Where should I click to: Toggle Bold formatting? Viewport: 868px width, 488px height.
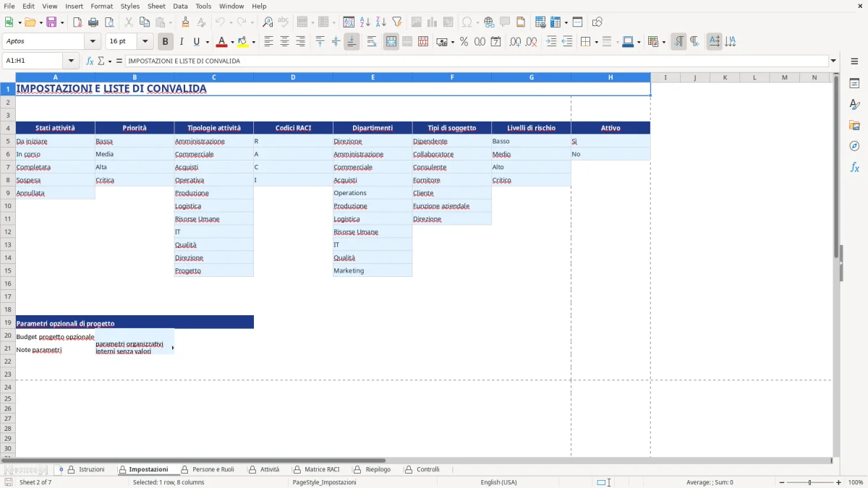tap(165, 42)
